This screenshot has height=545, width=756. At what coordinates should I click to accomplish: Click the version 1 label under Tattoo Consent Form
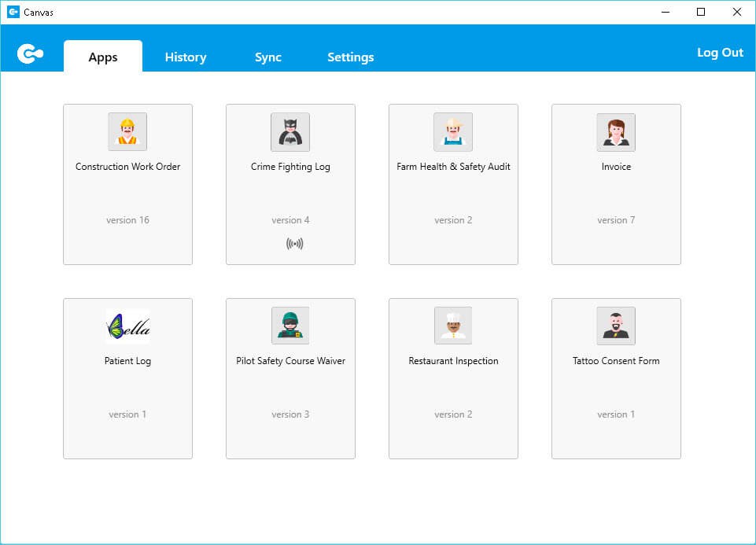coord(616,414)
